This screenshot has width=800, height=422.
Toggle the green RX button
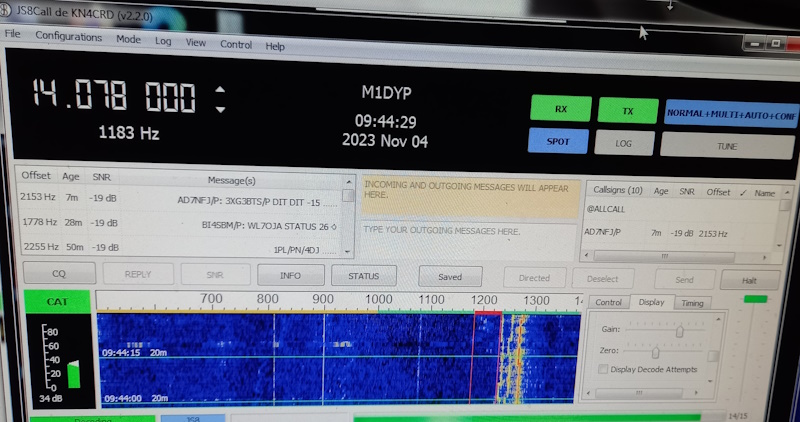561,109
